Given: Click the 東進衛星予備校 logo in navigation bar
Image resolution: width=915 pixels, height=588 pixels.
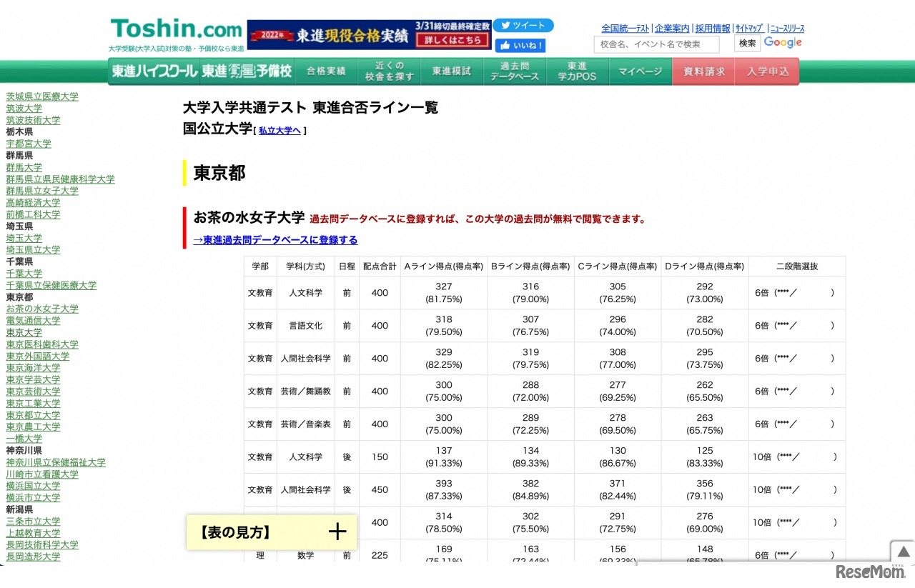Looking at the screenshot, I should click(247, 71).
